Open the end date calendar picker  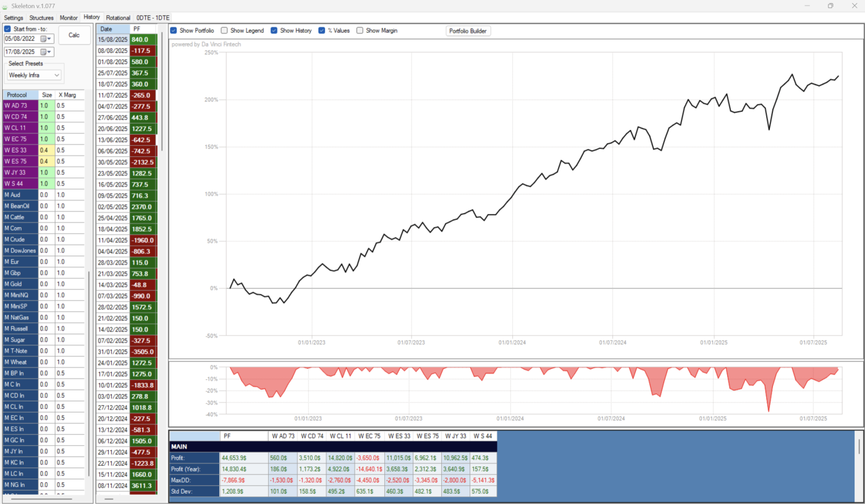45,52
